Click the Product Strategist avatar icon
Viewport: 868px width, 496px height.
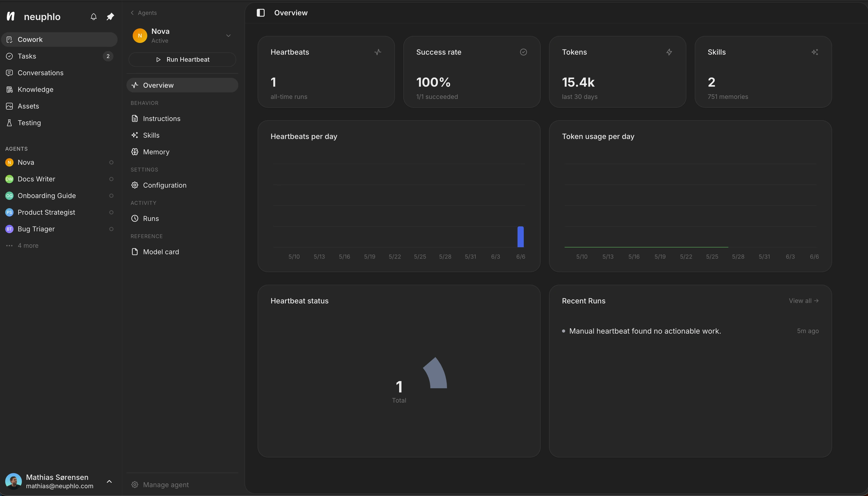(9, 212)
